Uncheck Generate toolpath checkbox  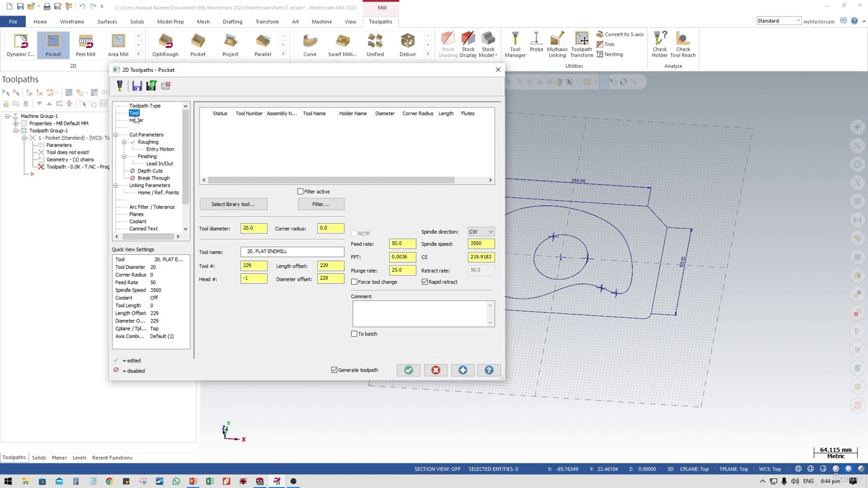[334, 370]
